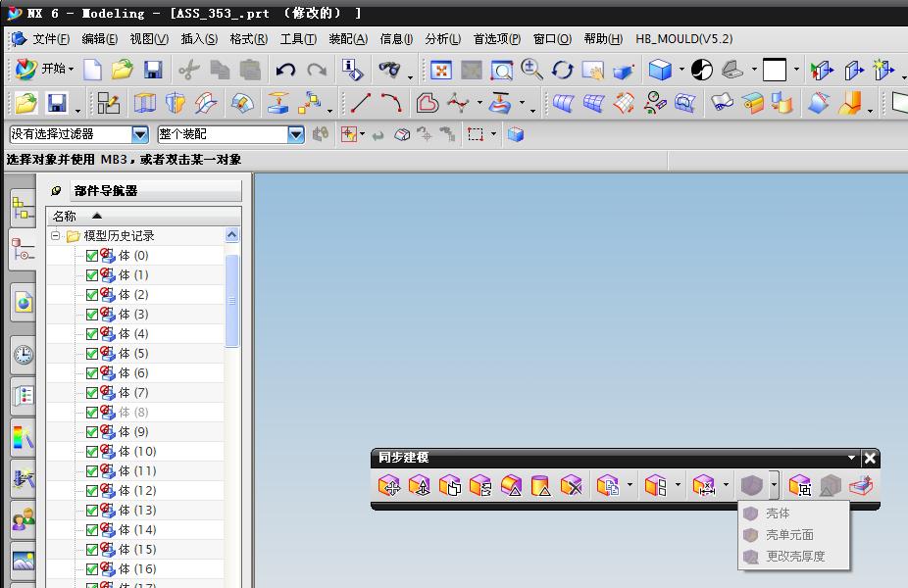Open the 开始 button dropdown arrow
The height and width of the screenshot is (588, 908).
(72, 70)
